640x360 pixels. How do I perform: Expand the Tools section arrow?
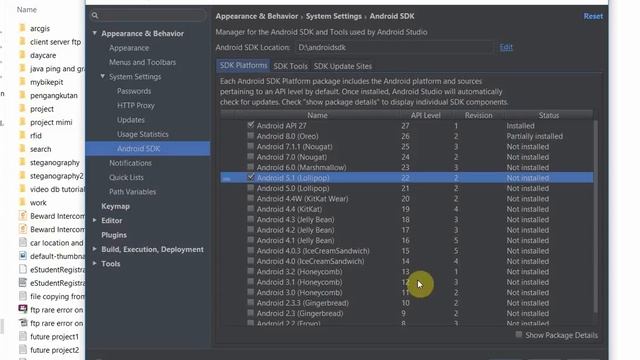point(95,263)
